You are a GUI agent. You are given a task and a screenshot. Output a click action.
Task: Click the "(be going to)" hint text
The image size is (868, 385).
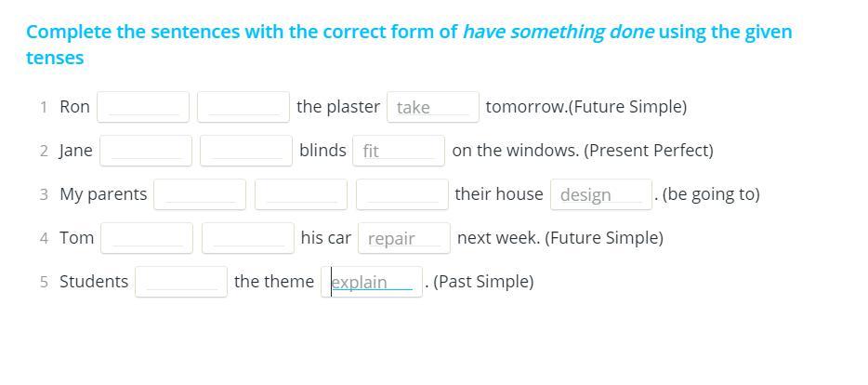711,193
